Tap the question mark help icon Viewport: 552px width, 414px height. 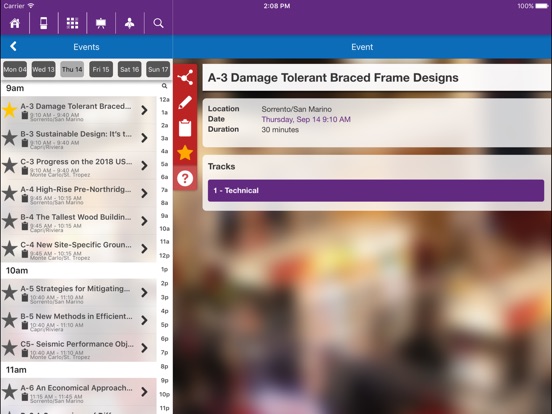pos(185,178)
